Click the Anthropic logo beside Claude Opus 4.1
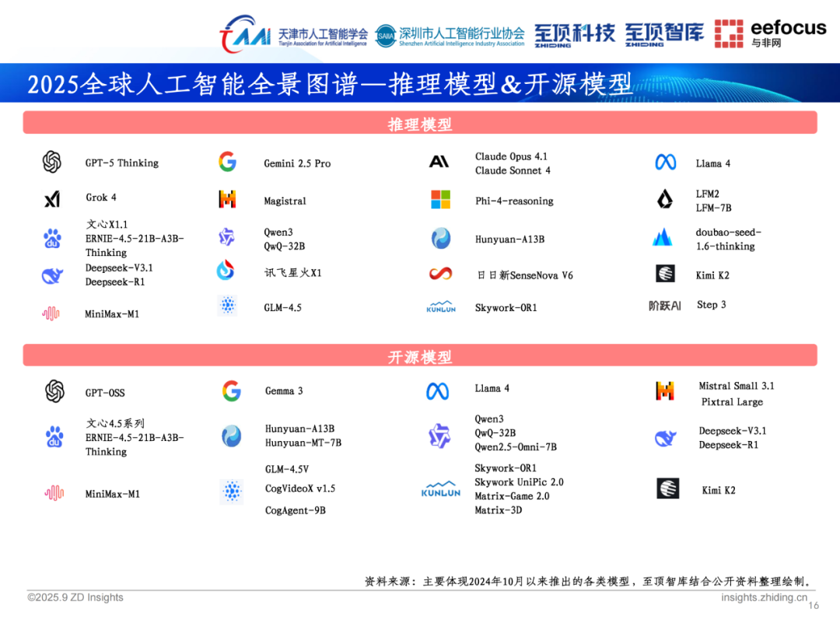This screenshot has width=840, height=630. click(439, 161)
